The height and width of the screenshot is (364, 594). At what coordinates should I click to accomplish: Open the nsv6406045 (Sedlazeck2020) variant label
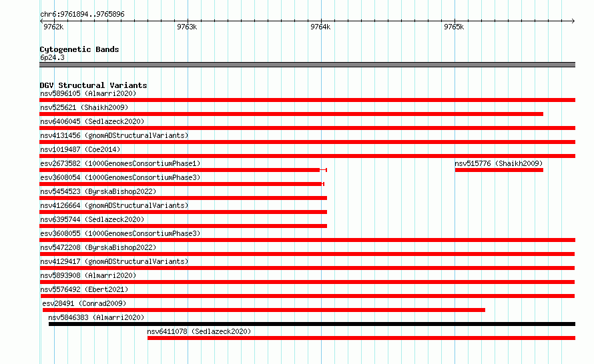[x=92, y=121]
